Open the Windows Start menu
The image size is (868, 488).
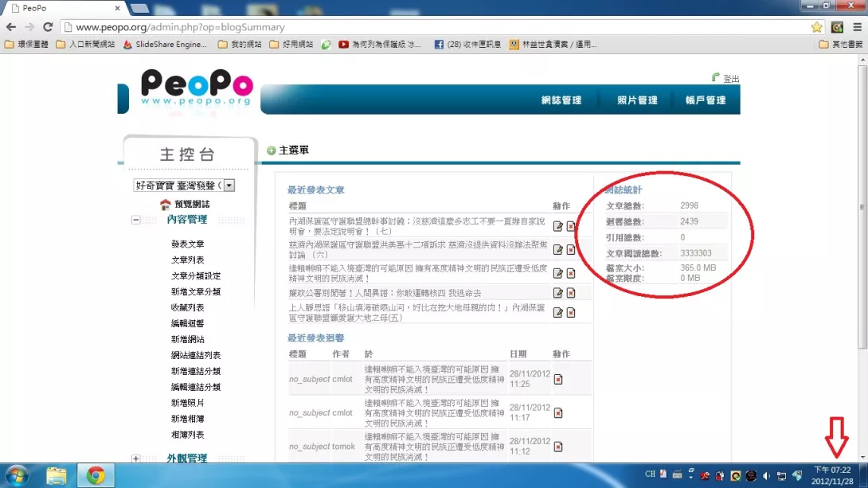[17, 476]
